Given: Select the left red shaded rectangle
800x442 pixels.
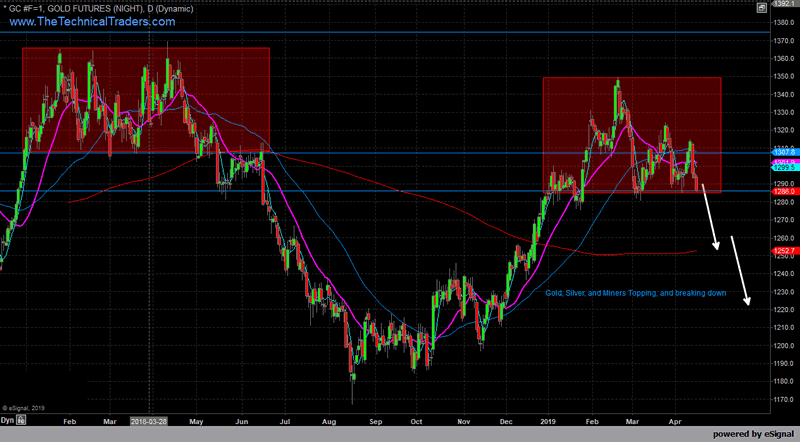Looking at the screenshot, I should click(x=145, y=100).
